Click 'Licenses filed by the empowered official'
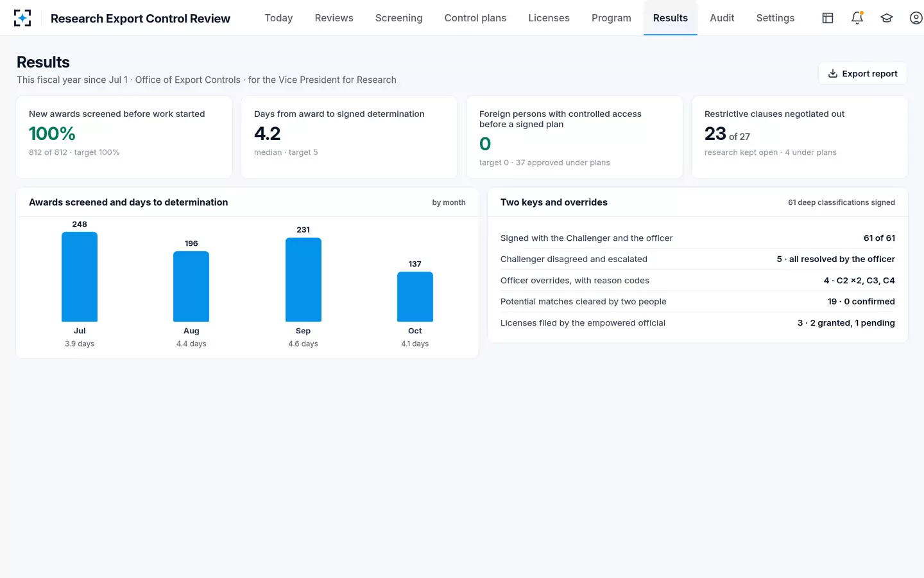 [x=583, y=322]
